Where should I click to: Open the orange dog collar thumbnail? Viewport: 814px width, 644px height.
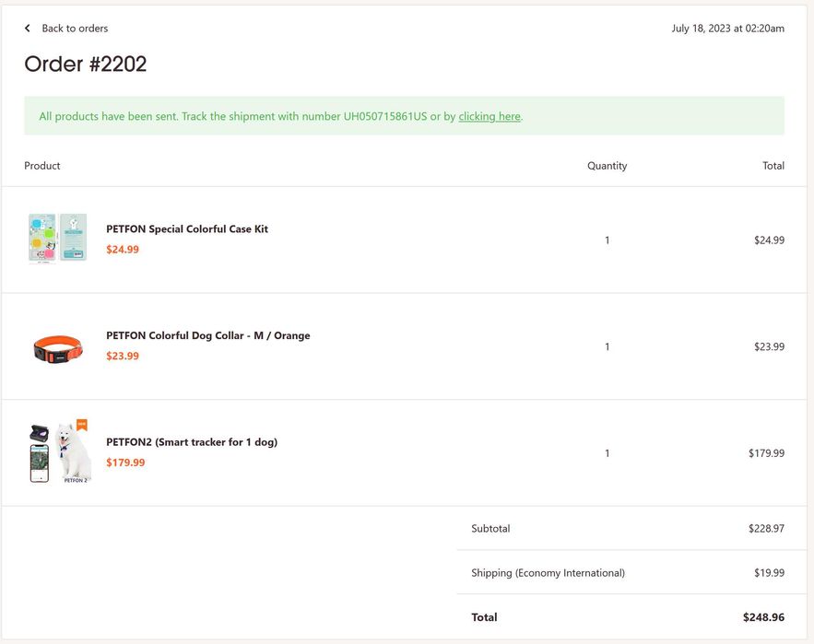click(58, 347)
